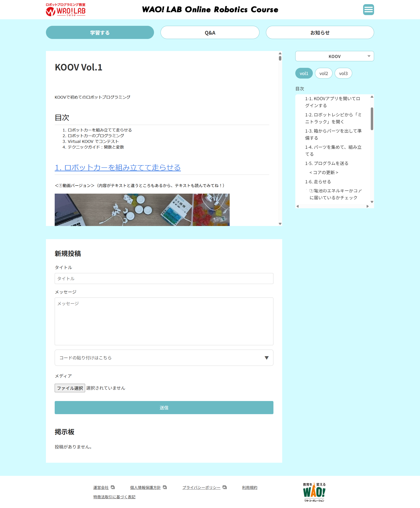This screenshot has width=420, height=508.
Task: Click the 目次 sidebar scroll-up arrow
Action: click(372, 97)
